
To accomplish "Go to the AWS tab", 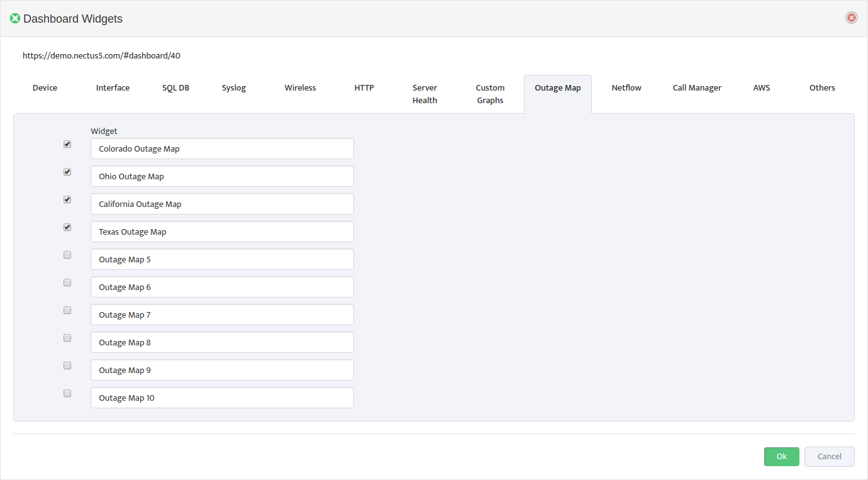I will coord(762,88).
